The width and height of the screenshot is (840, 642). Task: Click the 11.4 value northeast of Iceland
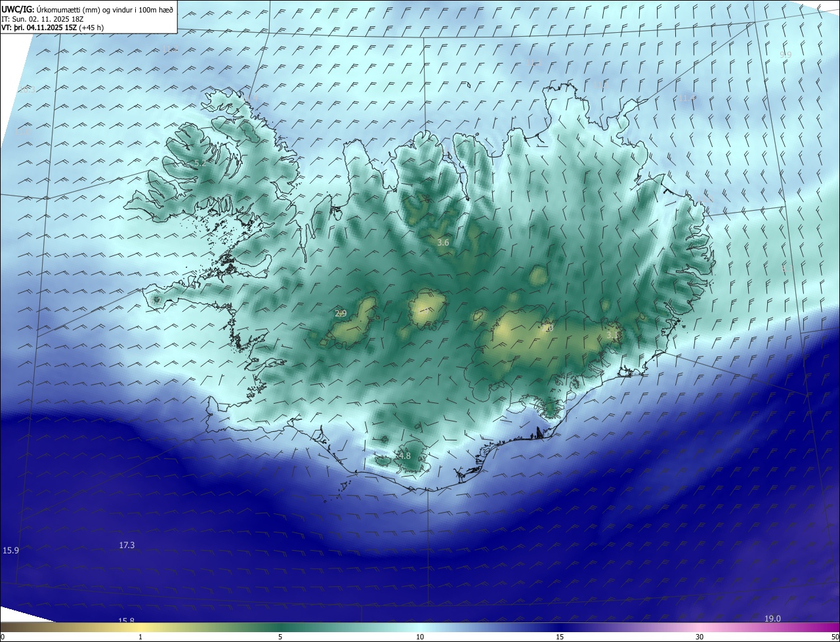pos(687,98)
